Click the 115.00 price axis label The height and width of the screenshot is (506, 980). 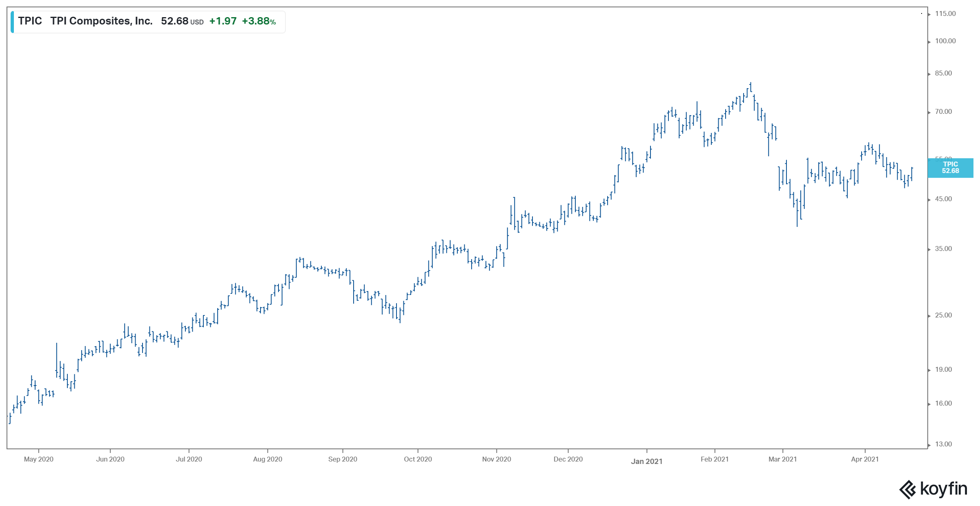coord(945,14)
